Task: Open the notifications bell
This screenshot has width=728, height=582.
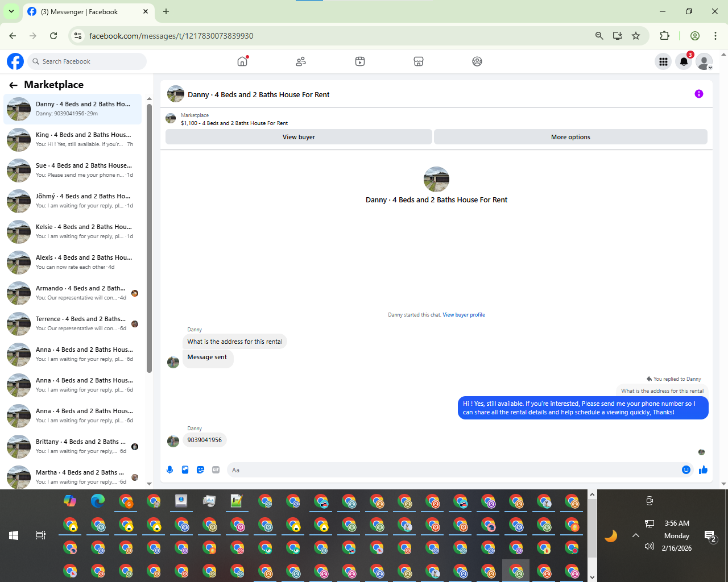Action: pos(684,61)
